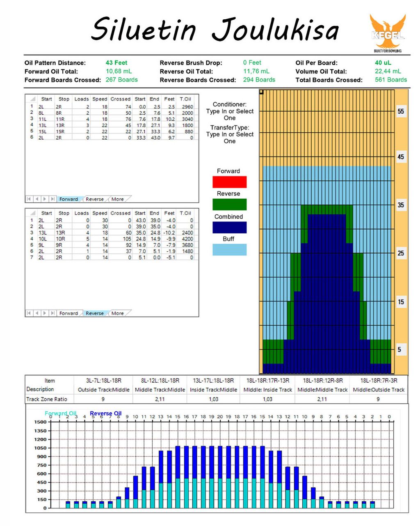The height and width of the screenshot is (526, 420).
Task: Click the red Forward color swatch
Action: [229, 182]
